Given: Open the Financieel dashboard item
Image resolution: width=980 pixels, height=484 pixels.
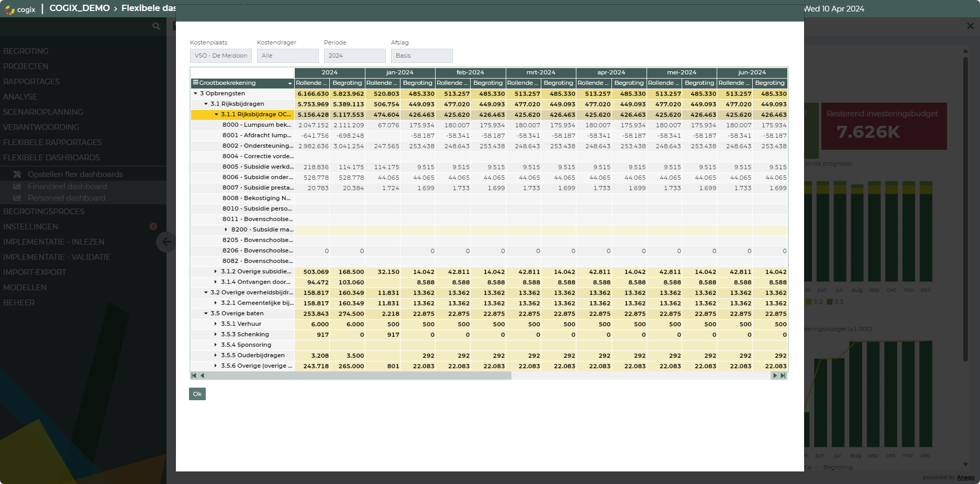Looking at the screenshot, I should tap(67, 186).
